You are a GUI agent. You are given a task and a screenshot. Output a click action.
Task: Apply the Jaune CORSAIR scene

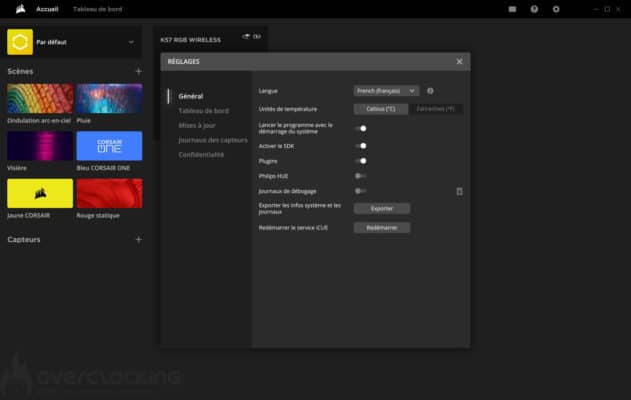(x=40, y=193)
